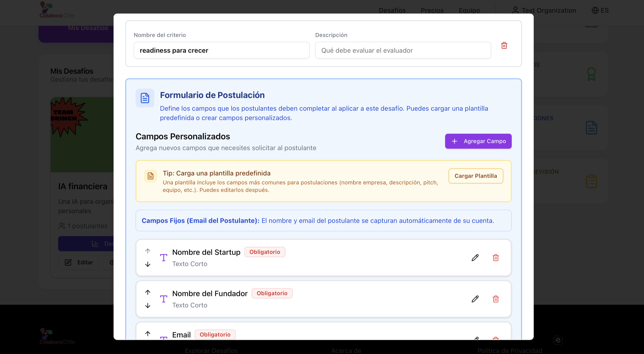This screenshot has width=644, height=354.
Task: Open the Test Organization account menu
Action: [544, 10]
